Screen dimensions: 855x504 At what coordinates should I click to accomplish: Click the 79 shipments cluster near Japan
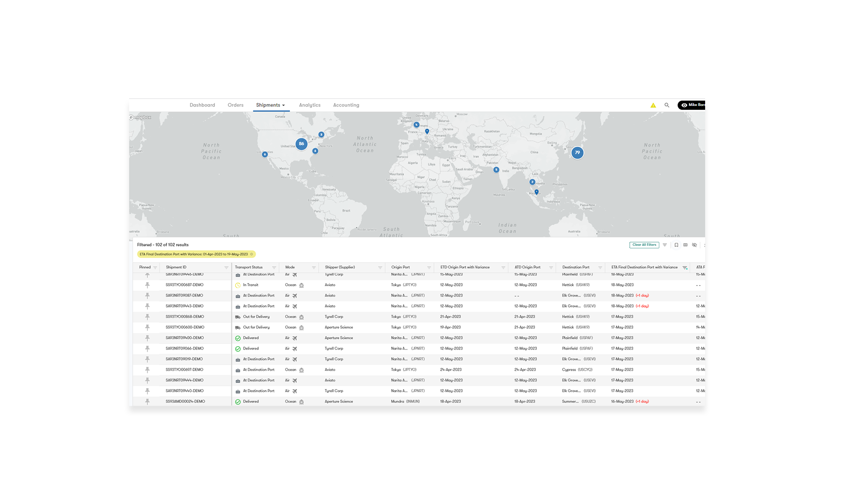point(577,153)
